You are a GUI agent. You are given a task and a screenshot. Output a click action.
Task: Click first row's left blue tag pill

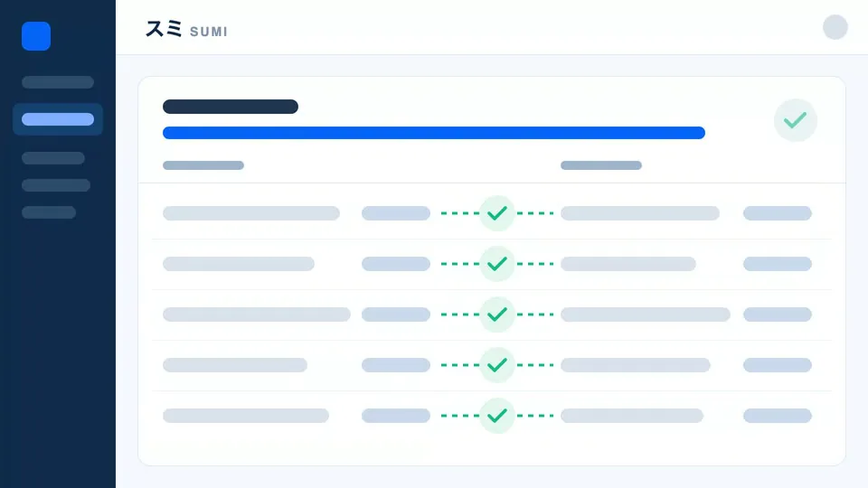click(x=396, y=213)
